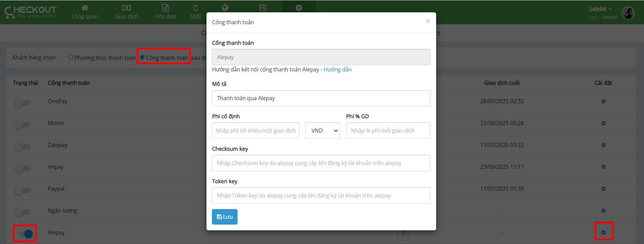
Task: Disable the Alepay gateway switch
Action: click(x=25, y=234)
